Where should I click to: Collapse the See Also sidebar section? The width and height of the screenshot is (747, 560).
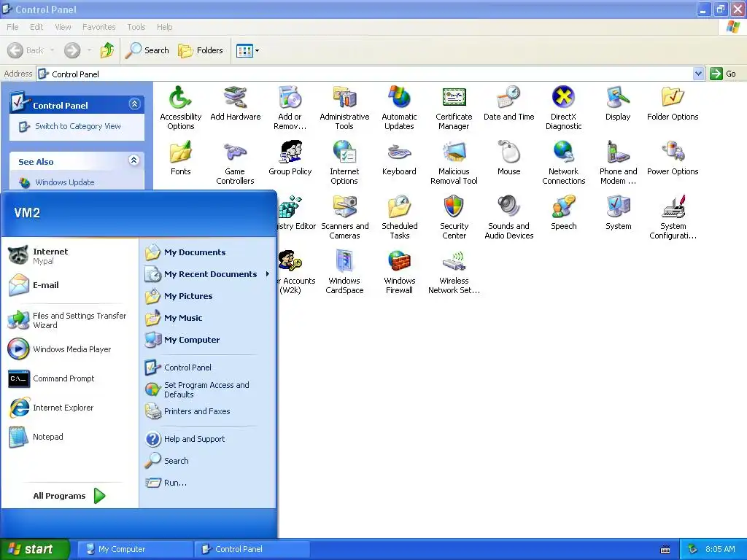(x=134, y=160)
